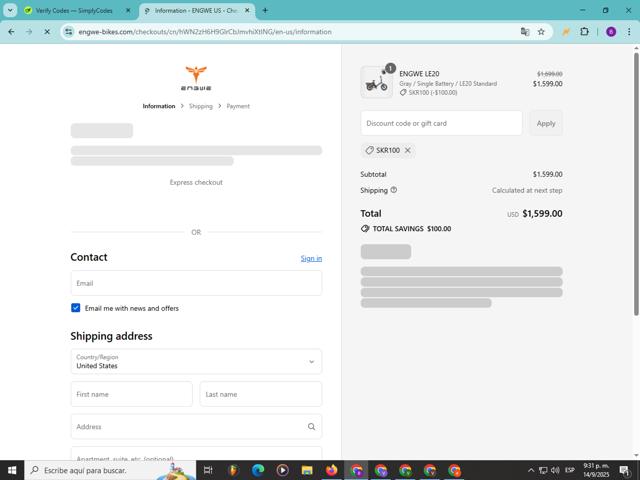
Task: Close the Information ENGWE US tab
Action: tap(247, 11)
